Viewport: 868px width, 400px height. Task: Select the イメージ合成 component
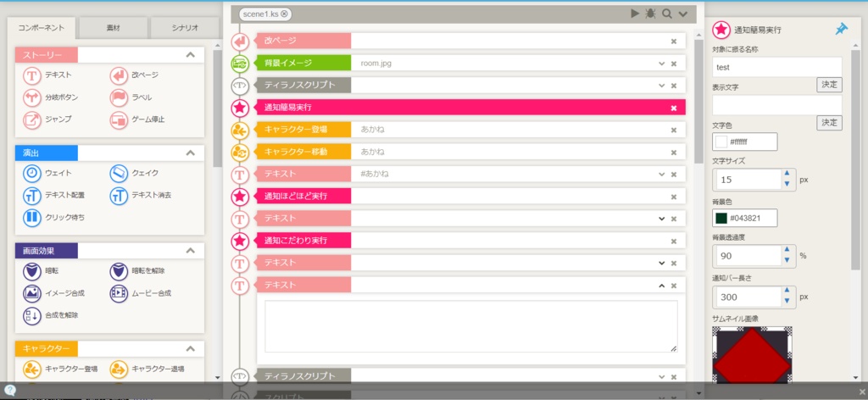(53, 293)
